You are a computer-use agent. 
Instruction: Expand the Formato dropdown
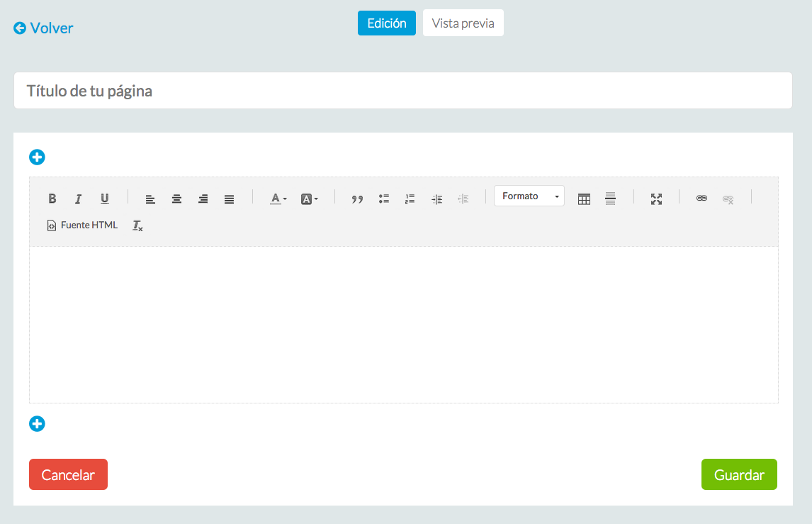click(x=529, y=196)
